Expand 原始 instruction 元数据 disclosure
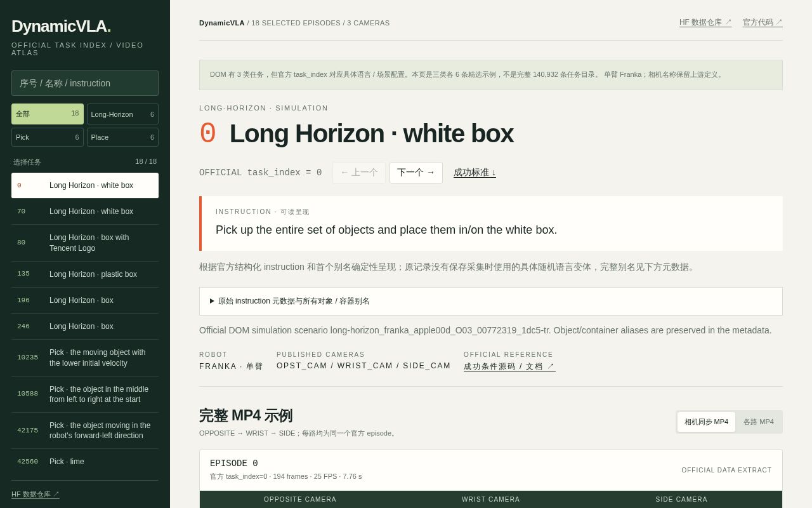The width and height of the screenshot is (812, 508). [491, 301]
